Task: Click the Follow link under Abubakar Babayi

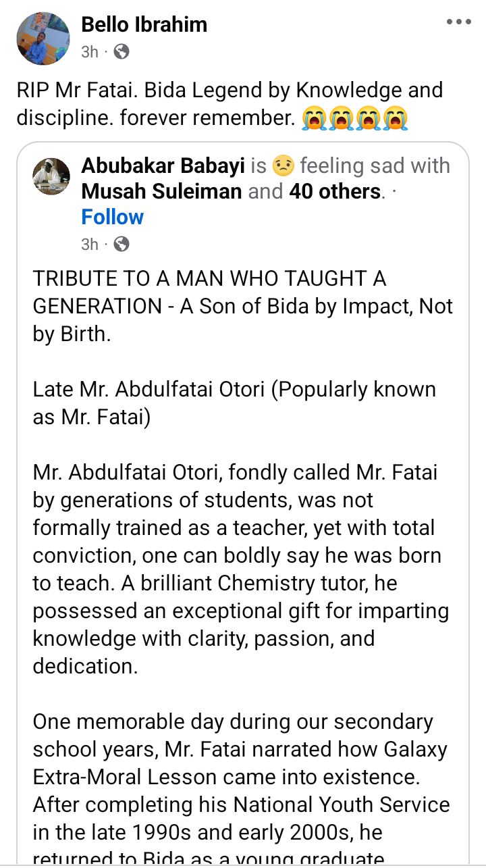Action: click(x=112, y=217)
